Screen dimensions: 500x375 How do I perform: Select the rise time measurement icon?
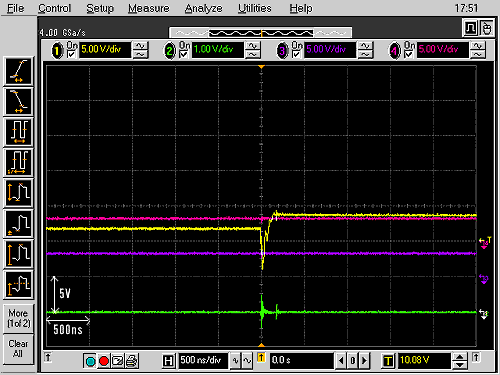click(19, 71)
